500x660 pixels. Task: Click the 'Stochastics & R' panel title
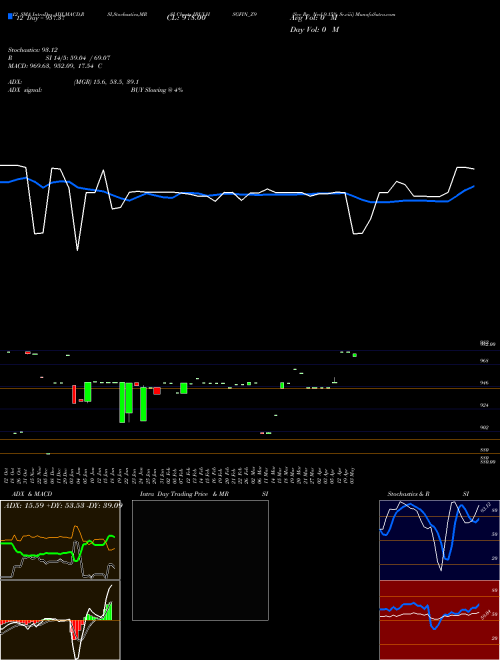pyautogui.click(x=408, y=494)
